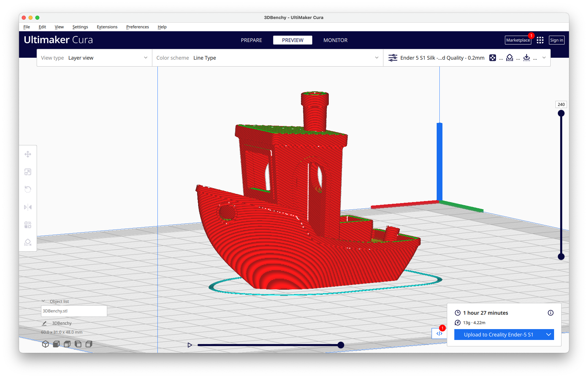This screenshot has width=588, height=378.
Task: Switch camera to isometric 3D view icon
Action: coord(45,344)
